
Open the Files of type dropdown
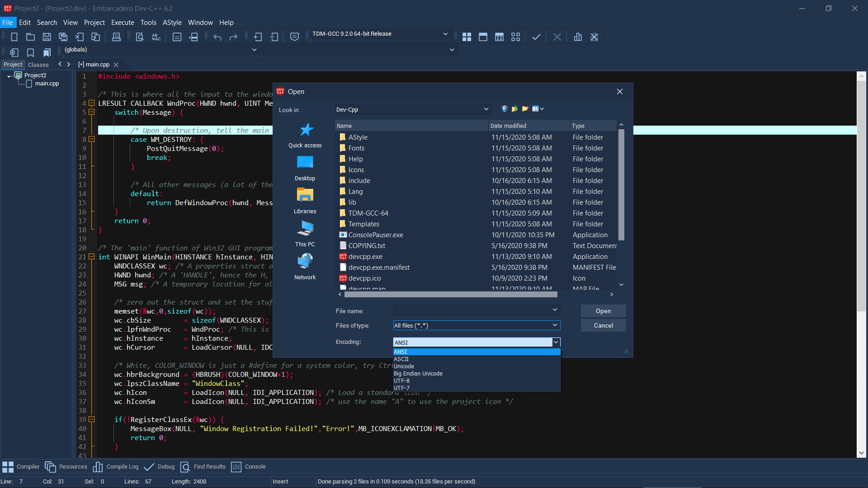click(x=555, y=325)
